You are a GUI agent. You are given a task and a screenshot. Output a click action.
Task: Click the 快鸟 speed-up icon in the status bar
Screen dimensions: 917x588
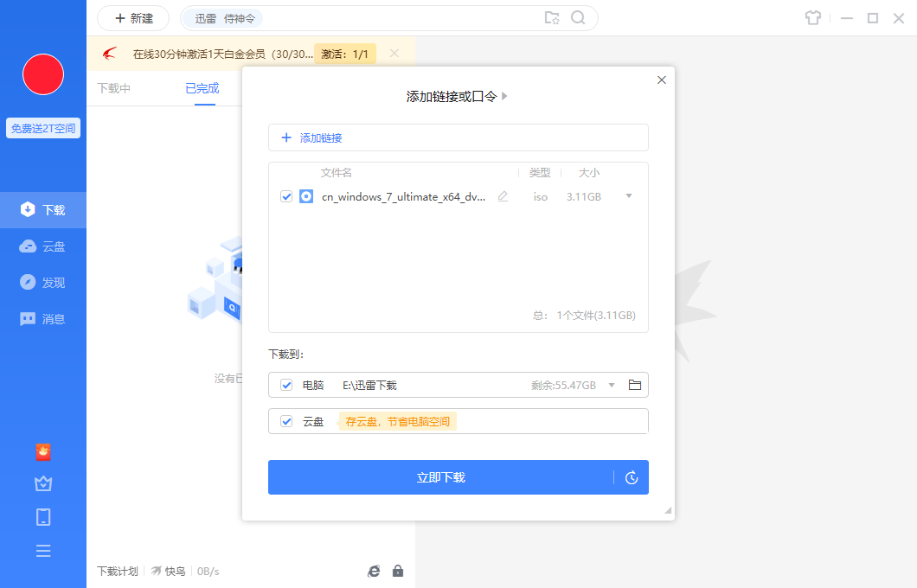coord(161,571)
